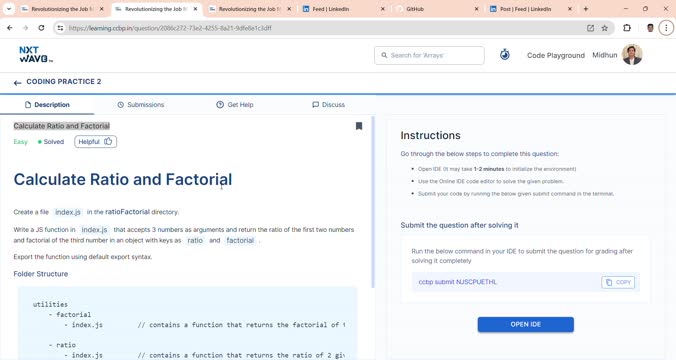This screenshot has width=676, height=360.
Task: Open a new browser tab
Action: pos(585,9)
